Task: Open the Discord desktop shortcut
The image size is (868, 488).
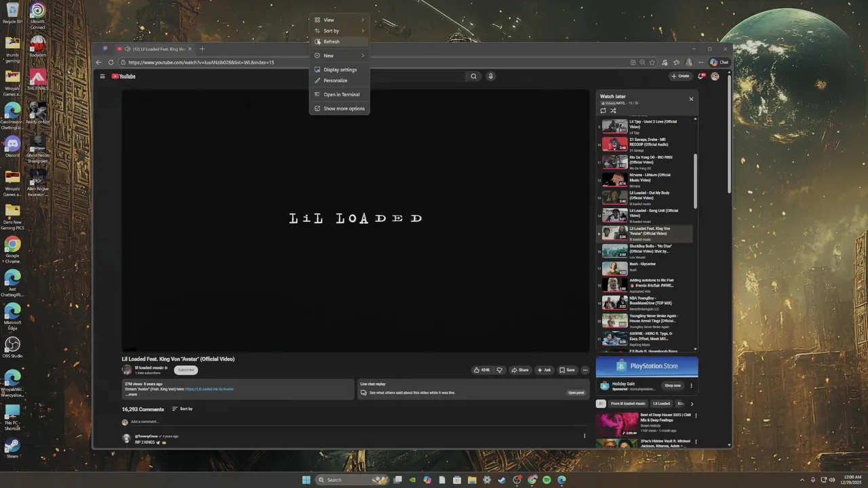Action: coord(12,146)
